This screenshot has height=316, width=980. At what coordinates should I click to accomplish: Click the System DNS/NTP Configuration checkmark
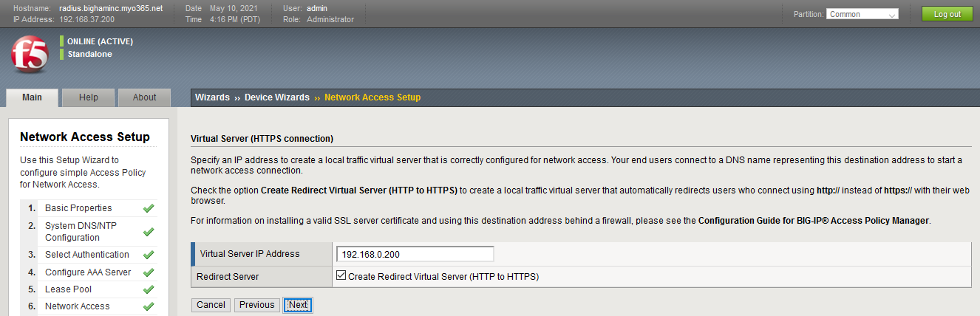pos(148,232)
